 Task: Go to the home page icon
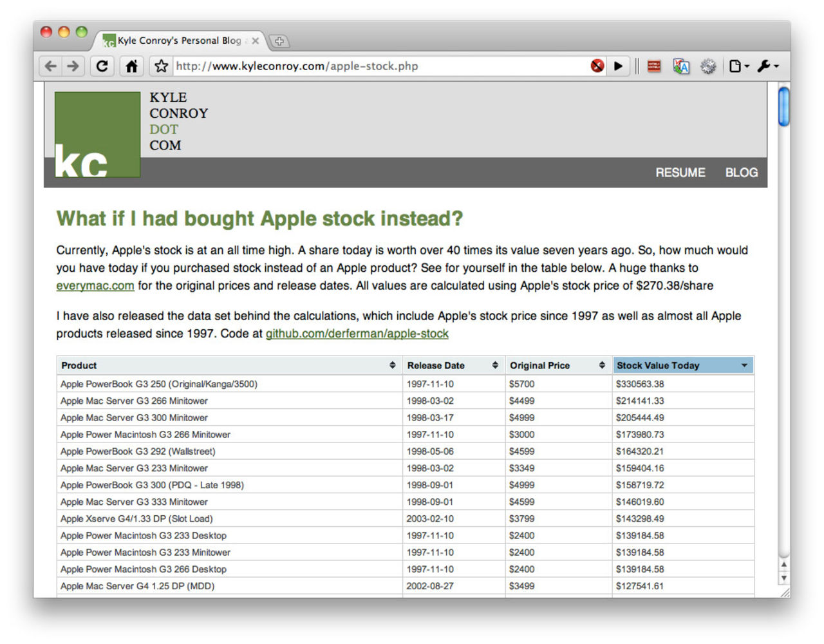(x=131, y=66)
